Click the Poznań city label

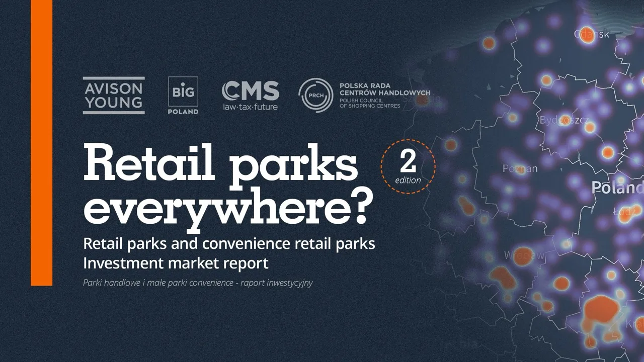pyautogui.click(x=520, y=168)
